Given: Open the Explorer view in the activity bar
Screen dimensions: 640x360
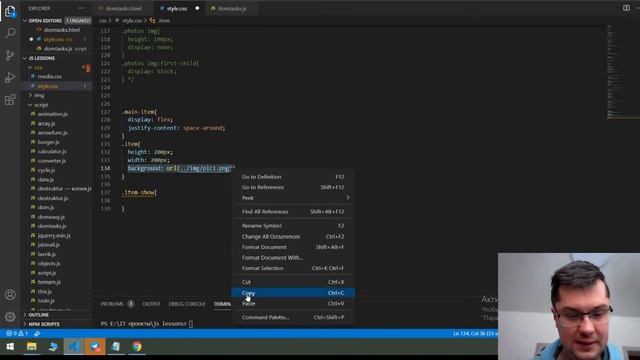Looking at the screenshot, I should coord(10,11).
